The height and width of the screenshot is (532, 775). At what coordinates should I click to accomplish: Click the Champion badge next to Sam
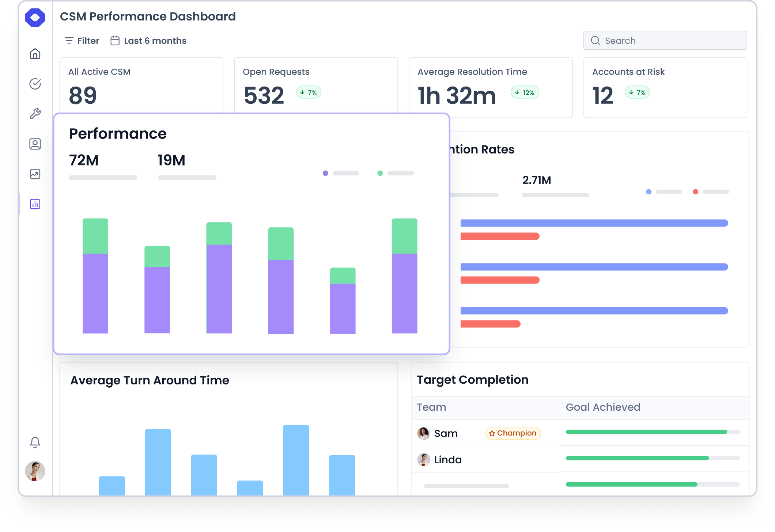(x=512, y=433)
